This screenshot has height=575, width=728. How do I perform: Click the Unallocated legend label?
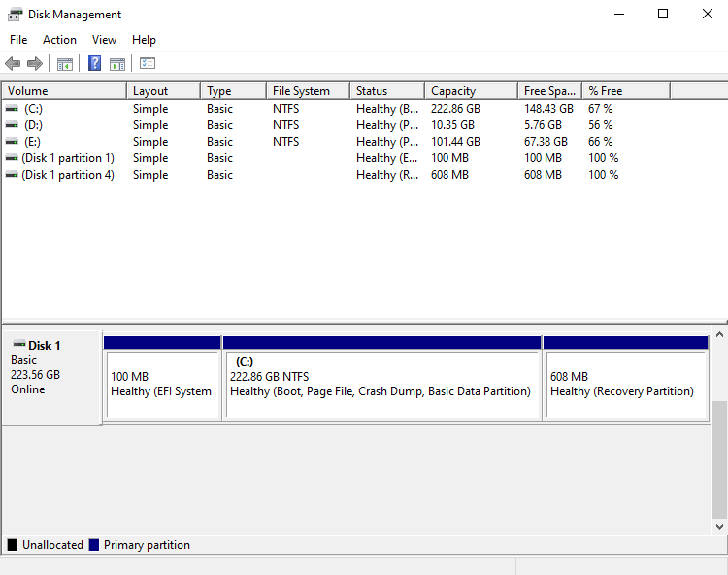pos(53,544)
